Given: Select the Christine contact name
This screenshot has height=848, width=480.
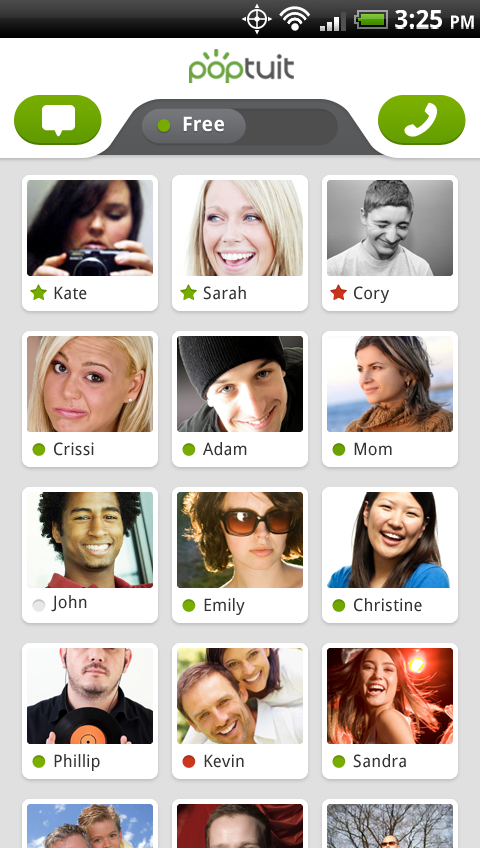Looking at the screenshot, I should click(388, 605).
